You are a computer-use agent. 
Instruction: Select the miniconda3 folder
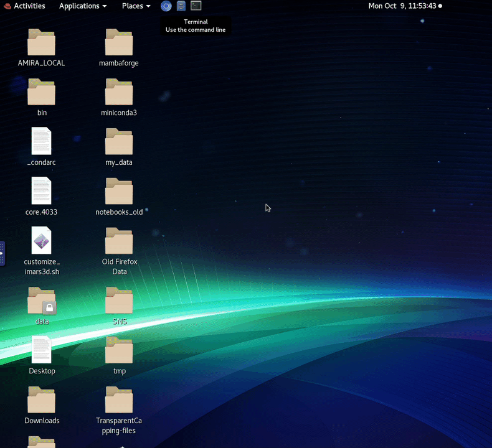point(119,92)
